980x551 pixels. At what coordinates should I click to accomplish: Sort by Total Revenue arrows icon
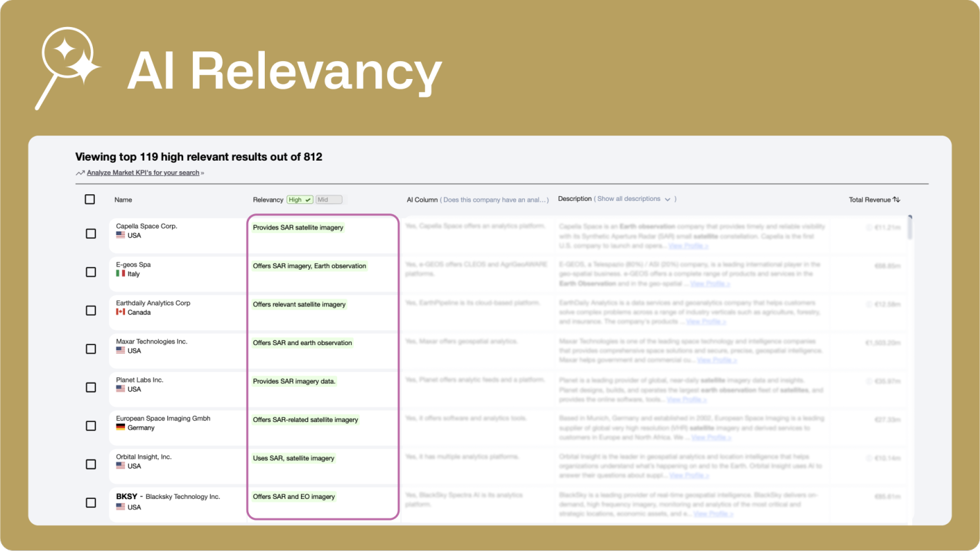click(x=896, y=199)
